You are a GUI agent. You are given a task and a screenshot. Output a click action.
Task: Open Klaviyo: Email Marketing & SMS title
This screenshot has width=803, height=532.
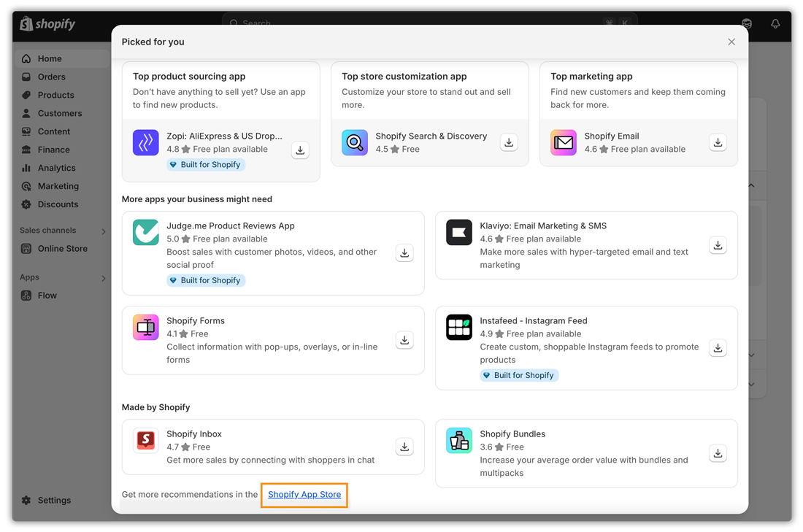pos(543,225)
